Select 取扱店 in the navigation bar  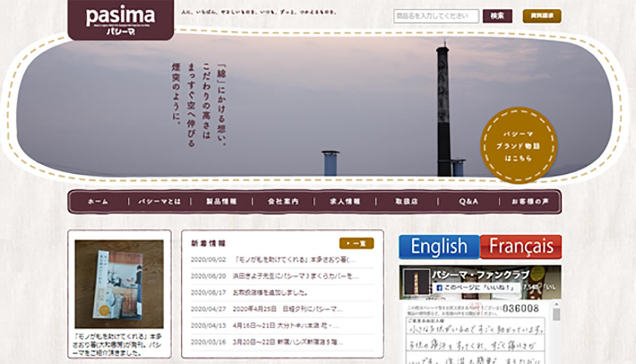(407, 202)
